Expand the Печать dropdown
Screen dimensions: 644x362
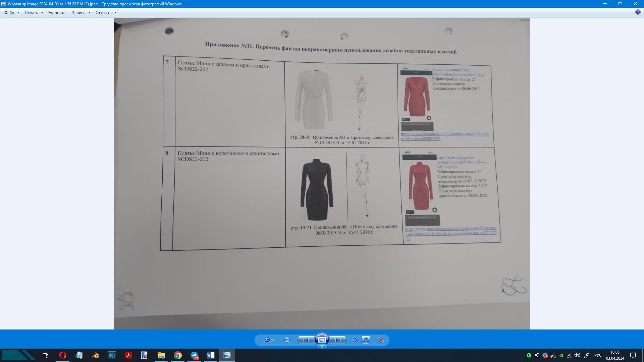(x=34, y=13)
